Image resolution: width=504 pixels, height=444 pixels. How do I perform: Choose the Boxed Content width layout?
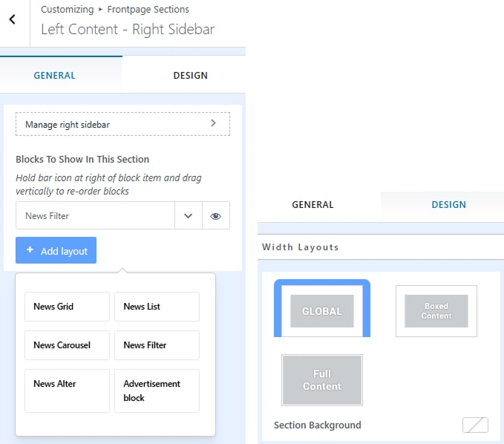436,311
